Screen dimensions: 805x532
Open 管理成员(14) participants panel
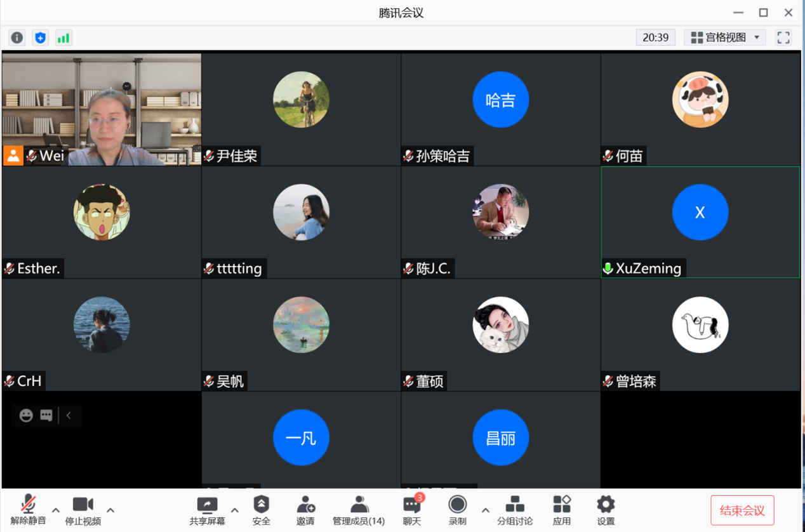pos(359,510)
